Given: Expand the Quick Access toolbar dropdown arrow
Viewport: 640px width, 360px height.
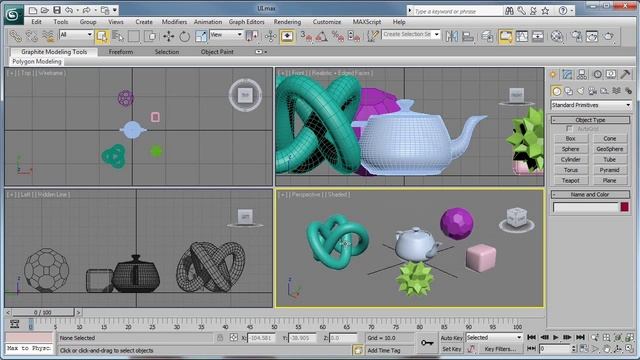Looking at the screenshot, I should [115, 10].
